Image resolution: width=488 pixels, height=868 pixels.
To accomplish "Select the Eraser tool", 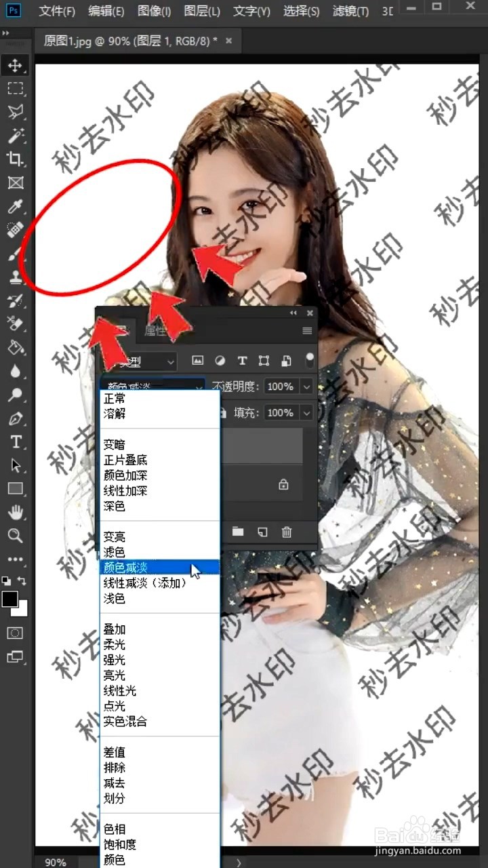I will pos(15,323).
